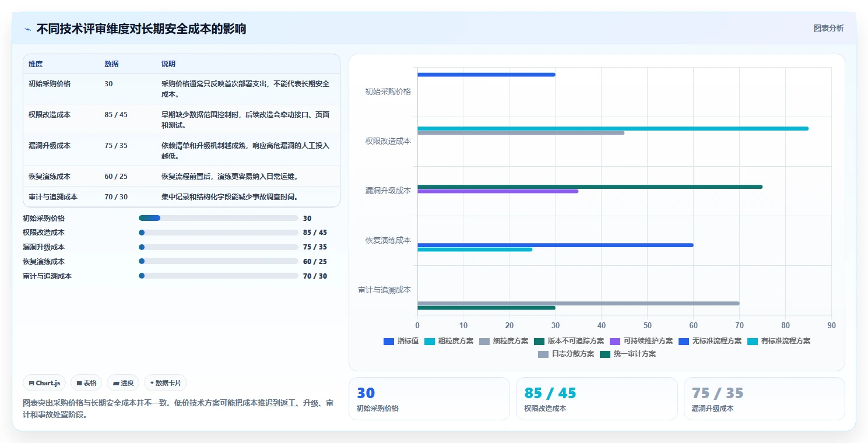The width and height of the screenshot is (868, 443).
Task: Click the cyan 权限改造成本 bar reaching 85
Action: tap(613, 128)
